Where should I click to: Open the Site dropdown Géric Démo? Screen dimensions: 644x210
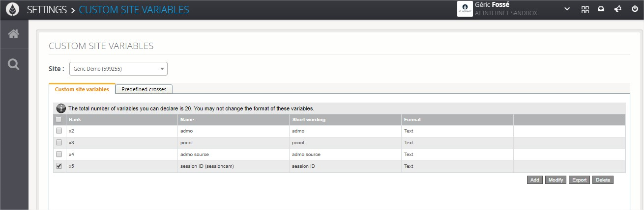coord(118,69)
